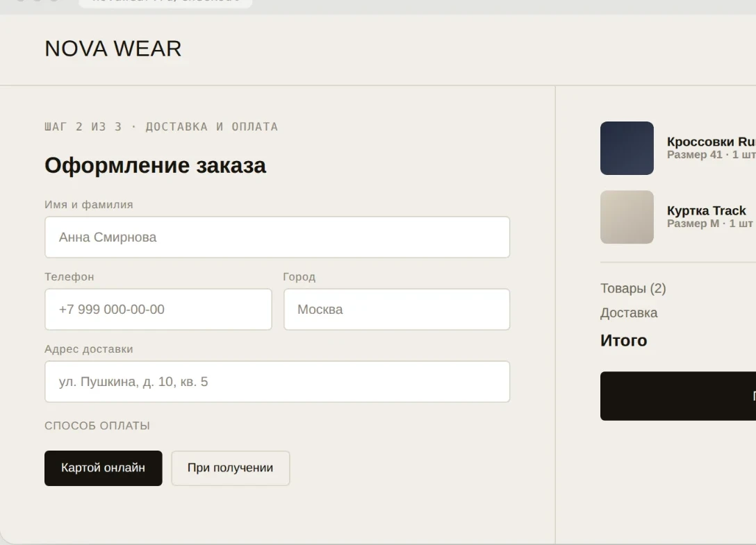Click the "Имя и фамилия" field label
Screen dimensions: 756x545
click(x=89, y=204)
